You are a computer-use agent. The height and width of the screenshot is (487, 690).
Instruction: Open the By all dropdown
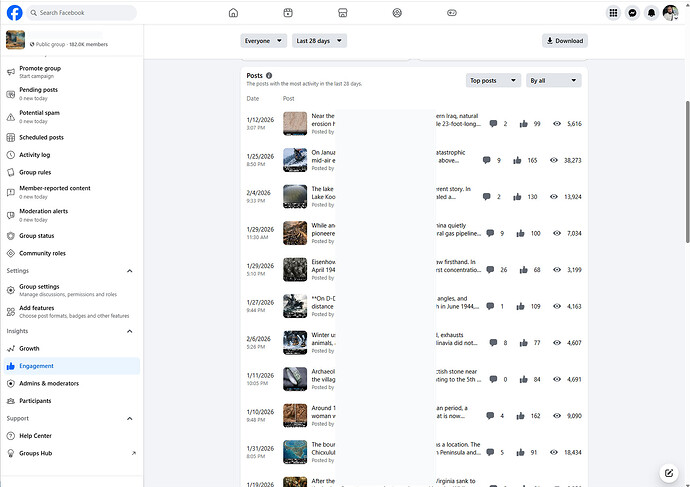tap(553, 80)
